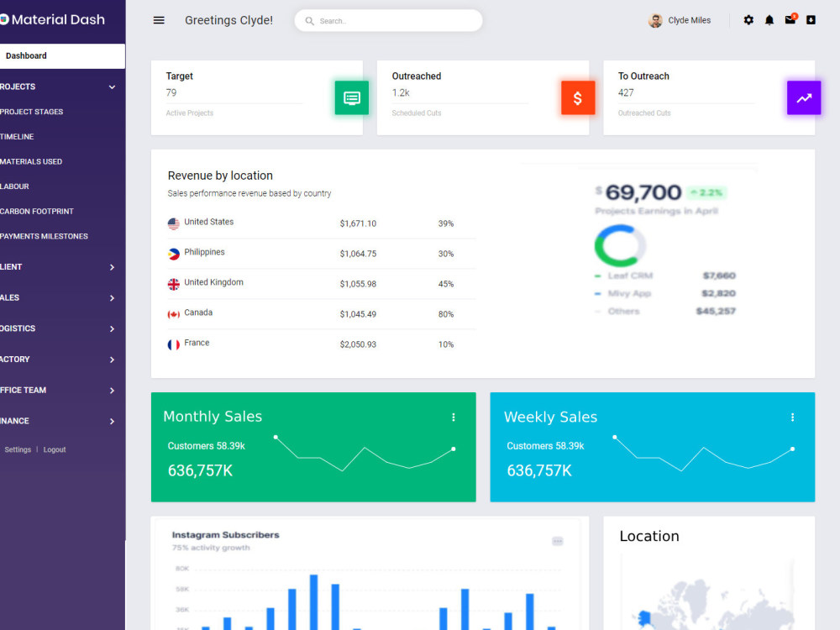Expand the Client sidebar section
The image size is (840, 630).
tap(112, 267)
